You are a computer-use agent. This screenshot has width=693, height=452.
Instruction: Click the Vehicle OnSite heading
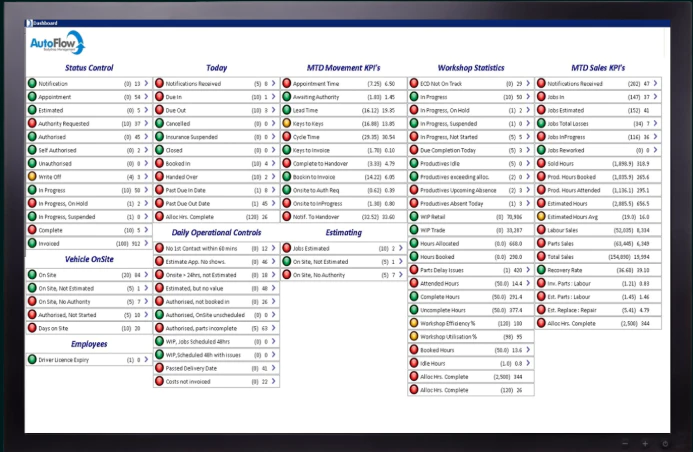[x=89, y=259]
